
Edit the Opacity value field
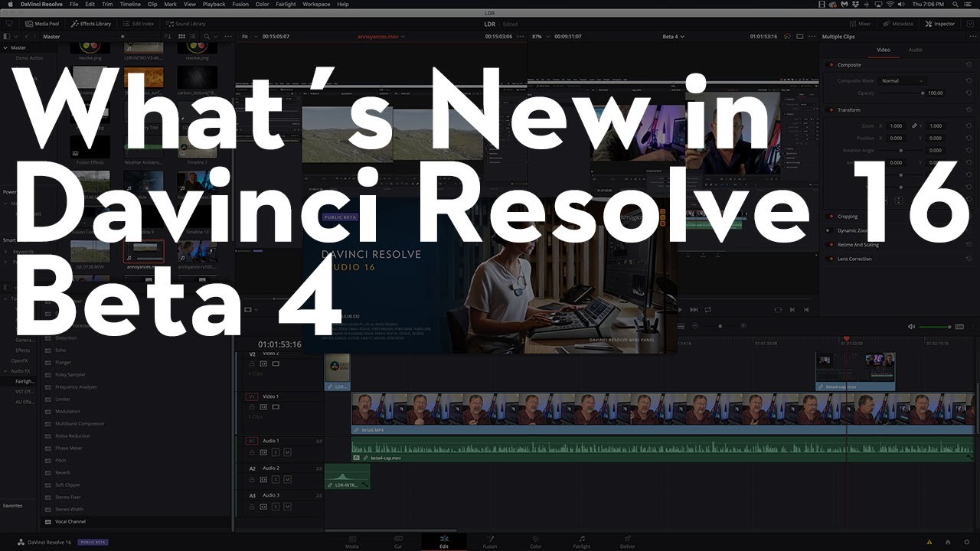[x=936, y=93]
